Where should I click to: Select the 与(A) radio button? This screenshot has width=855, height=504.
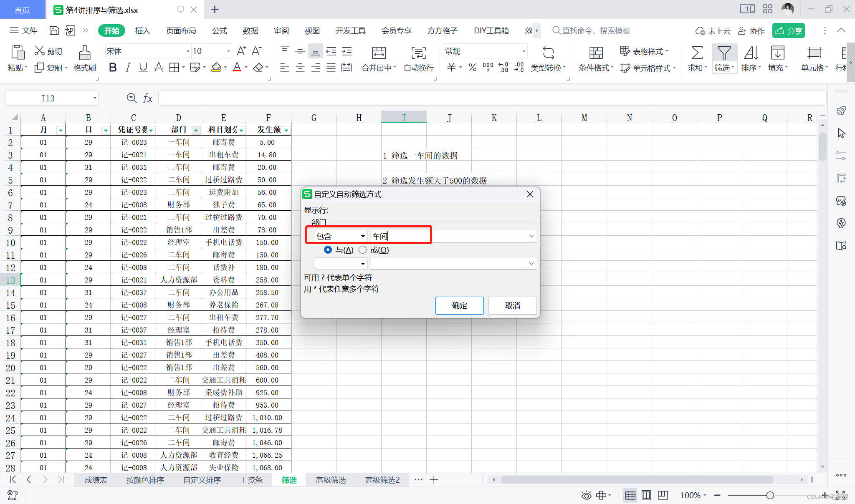(x=328, y=250)
